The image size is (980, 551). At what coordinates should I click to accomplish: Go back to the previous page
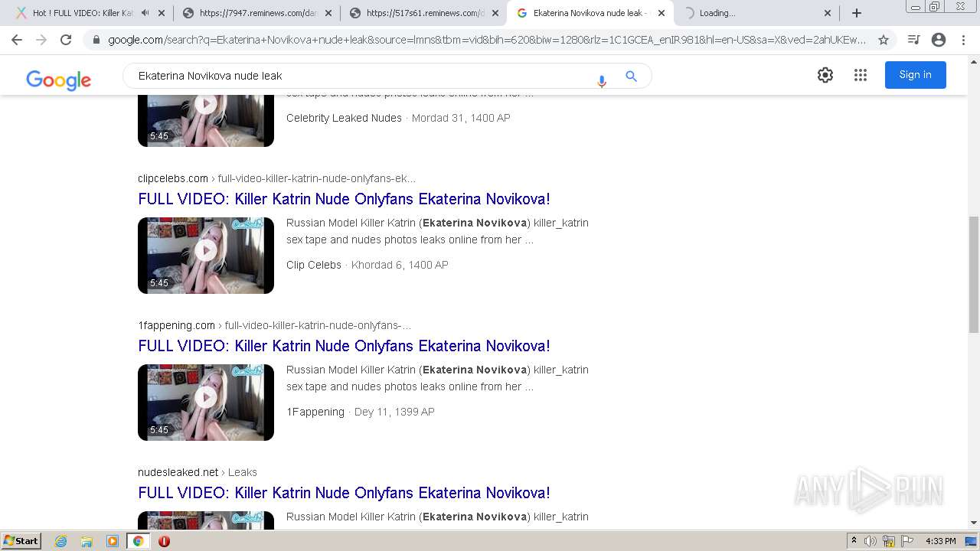[x=17, y=40]
